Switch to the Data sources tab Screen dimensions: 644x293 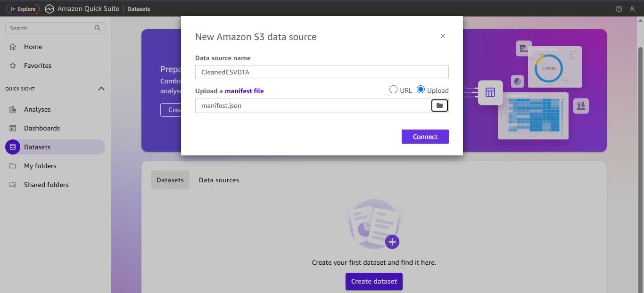(x=219, y=179)
